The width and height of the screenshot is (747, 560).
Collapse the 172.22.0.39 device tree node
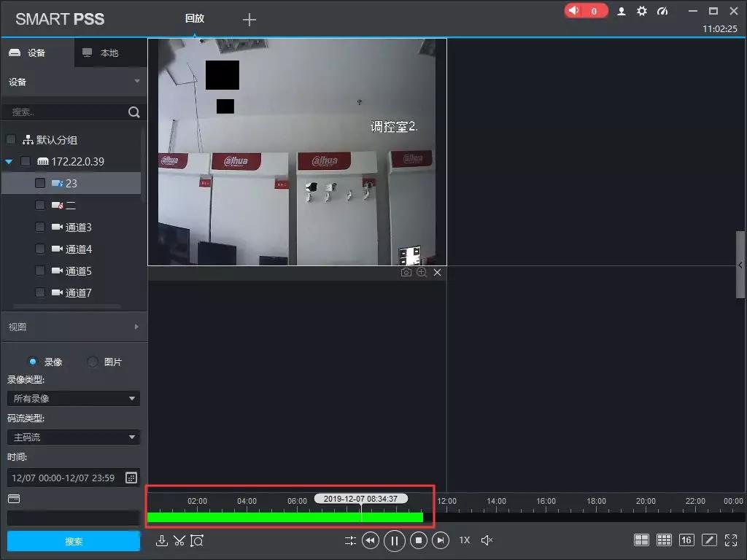(9, 161)
